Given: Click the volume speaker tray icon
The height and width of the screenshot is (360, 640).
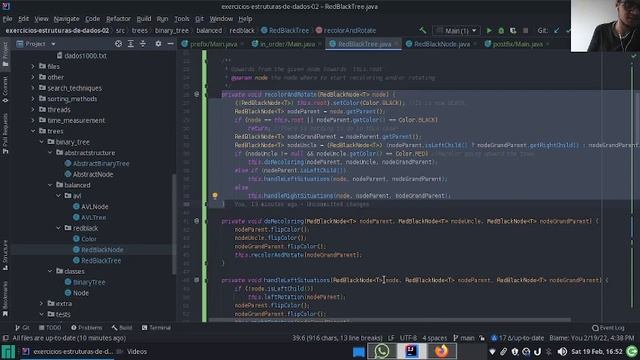Looking at the screenshot, I should pos(562,351).
